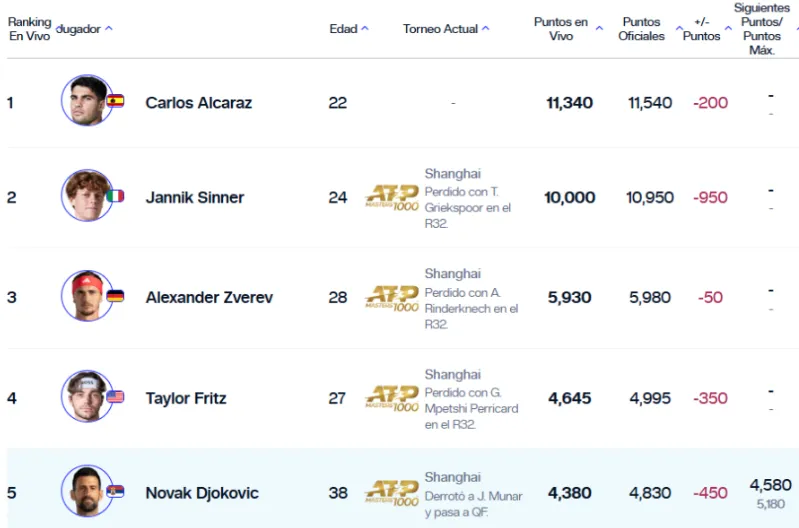The height and width of the screenshot is (528, 799).
Task: Click the USA flag beside Fritz
Action: click(115, 397)
